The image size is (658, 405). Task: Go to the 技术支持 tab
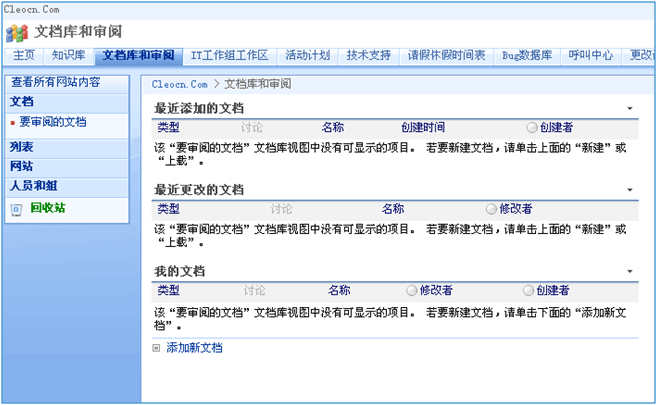coord(368,55)
